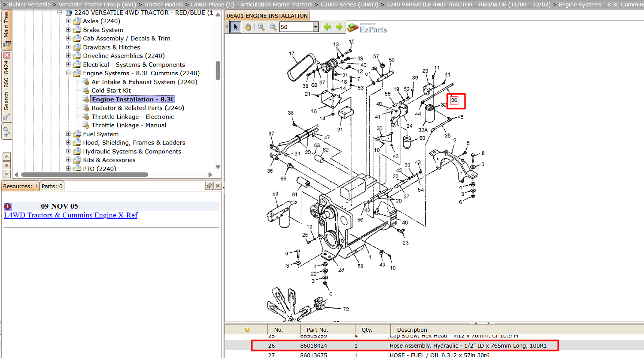Open the Tractor Models breadcrumb link
Viewport: 644px width, 358px height.
point(164,4)
